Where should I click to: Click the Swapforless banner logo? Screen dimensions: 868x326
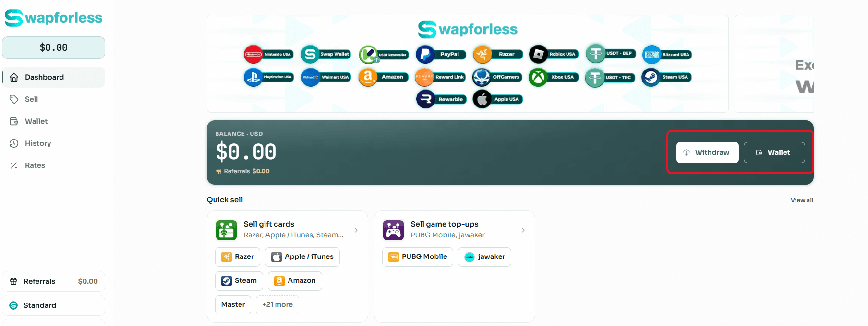(x=468, y=29)
